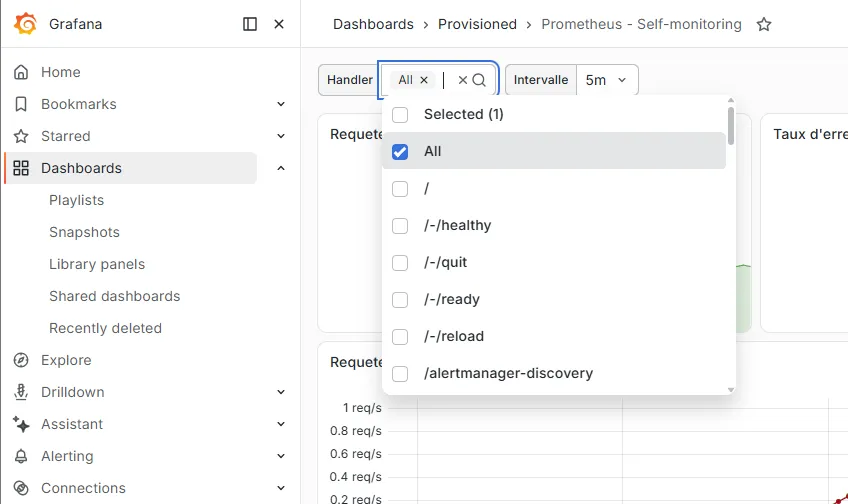The image size is (848, 504).
Task: Check the /alertmanager-discovery handler checkbox
Action: click(400, 374)
